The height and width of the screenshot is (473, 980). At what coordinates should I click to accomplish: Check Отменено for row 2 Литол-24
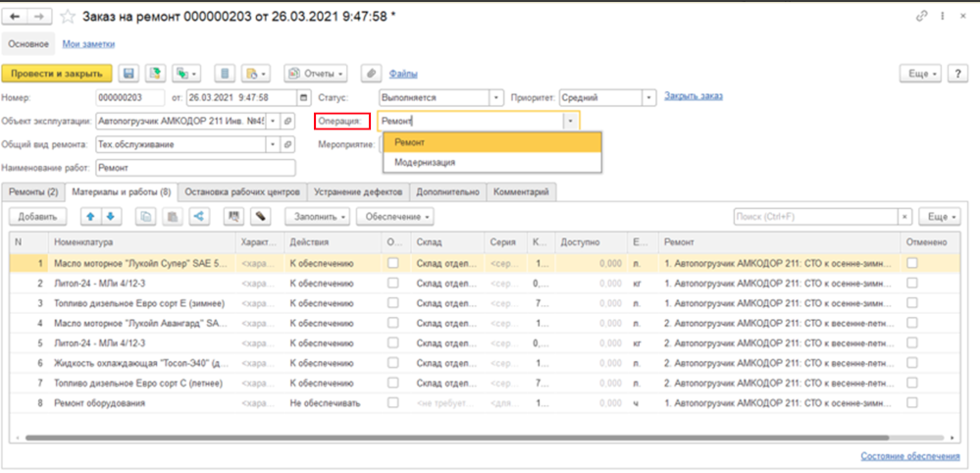click(912, 284)
